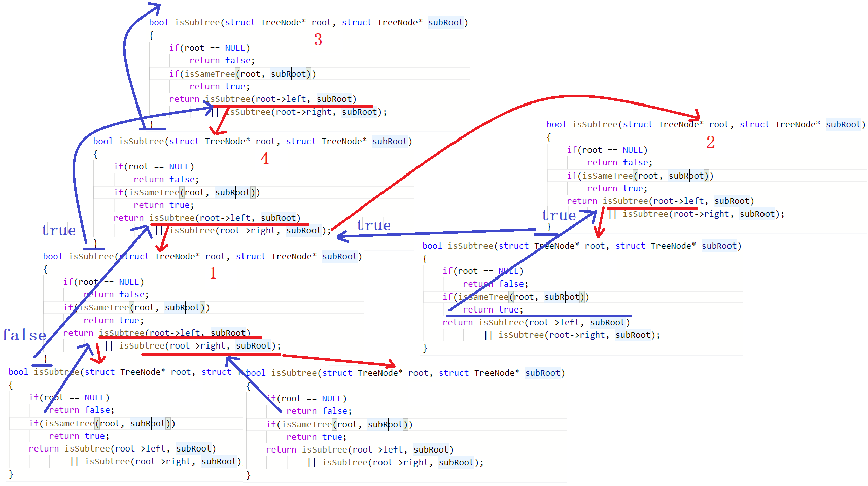The width and height of the screenshot is (868, 486).
Task: Click 'isSubtree(root->left, subRoot)' in block numbered 4
Action: tap(225, 218)
